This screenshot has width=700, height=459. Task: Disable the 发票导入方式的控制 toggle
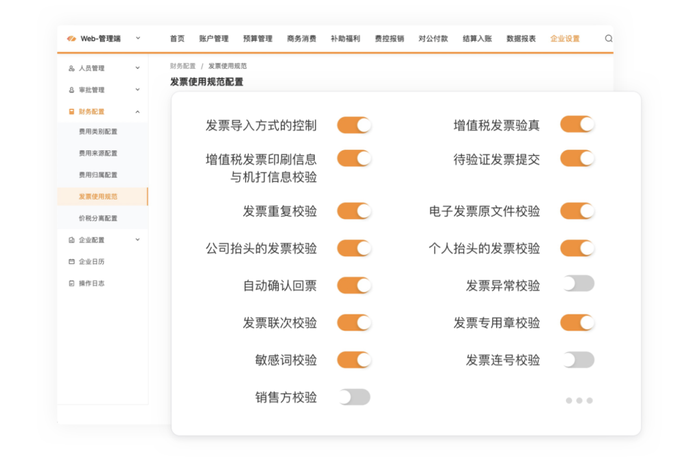[x=354, y=125]
